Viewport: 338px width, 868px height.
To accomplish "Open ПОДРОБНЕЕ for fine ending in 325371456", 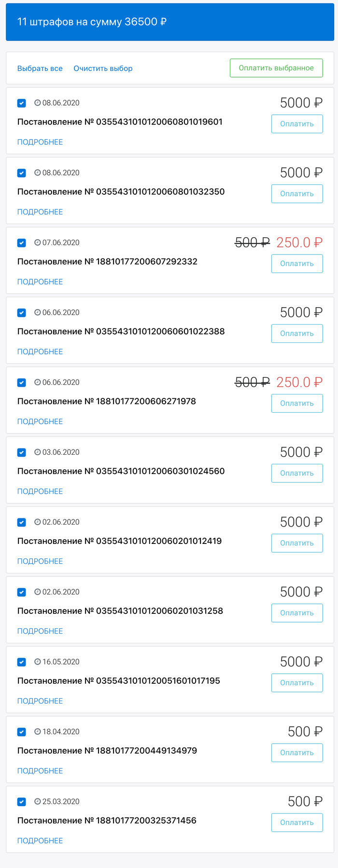I will click(x=40, y=841).
